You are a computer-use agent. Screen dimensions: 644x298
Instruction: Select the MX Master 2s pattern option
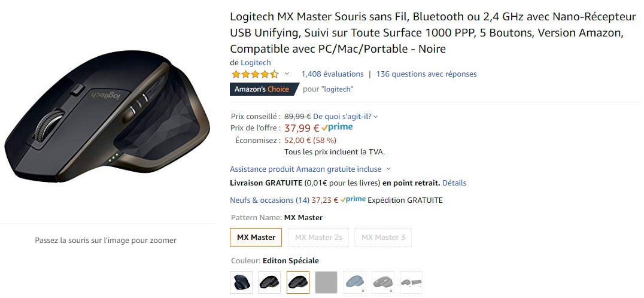click(x=318, y=238)
